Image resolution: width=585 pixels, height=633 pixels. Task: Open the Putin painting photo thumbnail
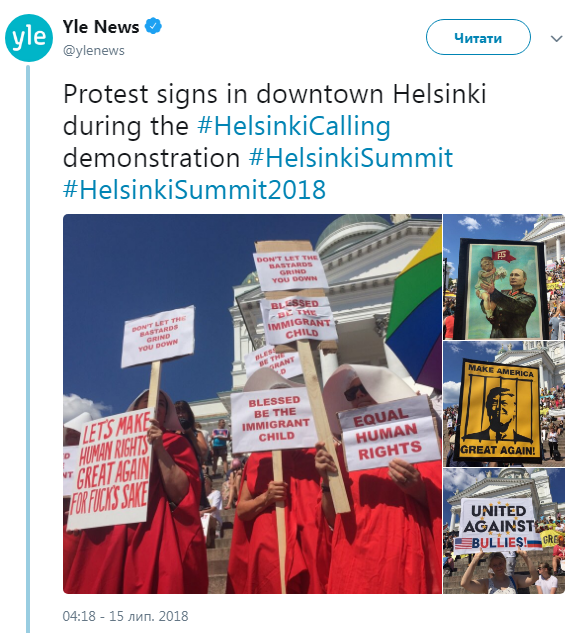504,277
